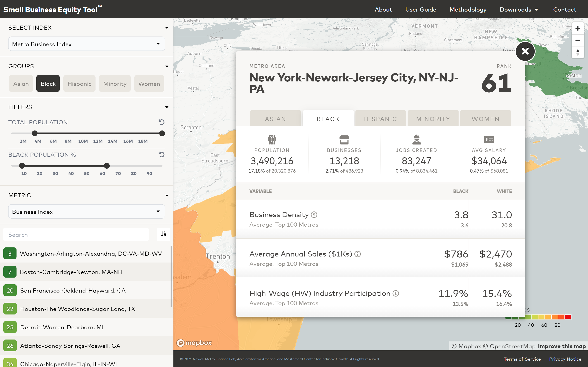Open the Business Index metric dropdown
Image resolution: width=588 pixels, height=367 pixels.
coord(87,212)
